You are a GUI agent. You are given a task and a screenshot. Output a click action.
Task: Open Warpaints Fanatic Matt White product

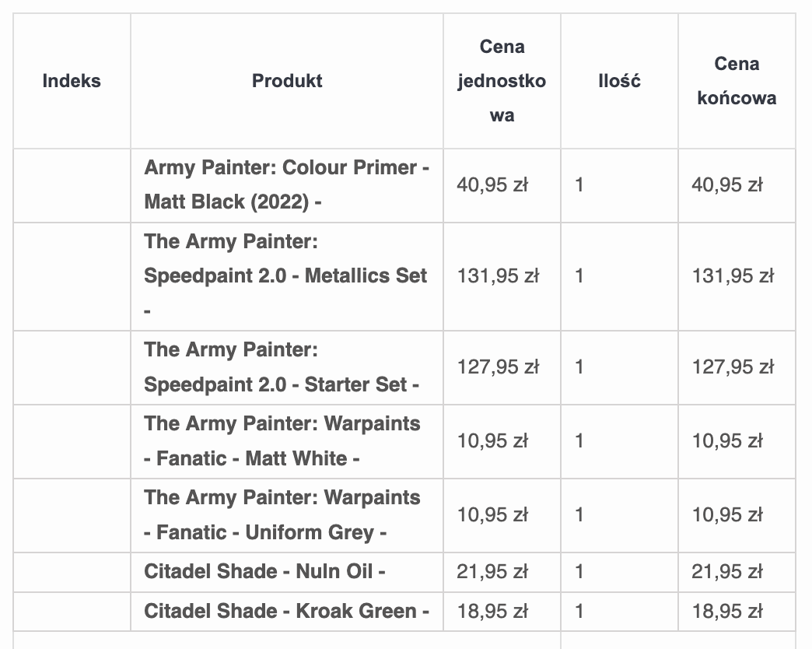coord(282,441)
